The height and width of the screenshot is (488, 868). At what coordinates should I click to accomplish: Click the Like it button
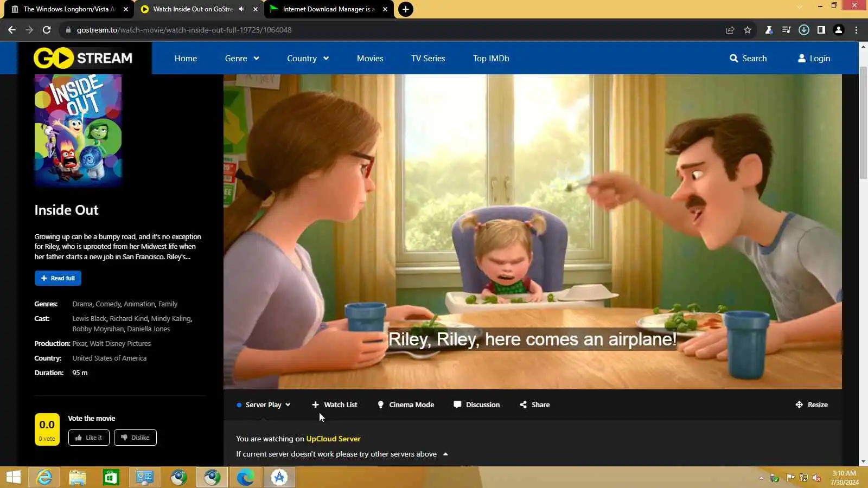click(89, 438)
